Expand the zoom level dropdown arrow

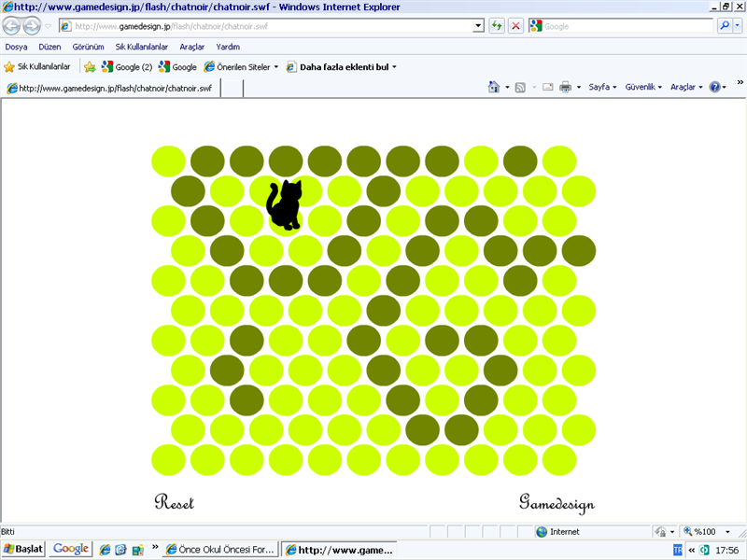point(727,532)
